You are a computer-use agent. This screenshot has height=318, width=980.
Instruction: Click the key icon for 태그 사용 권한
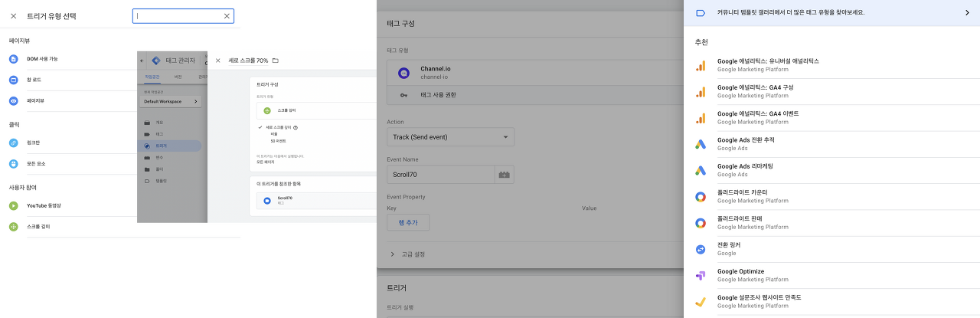pos(404,96)
